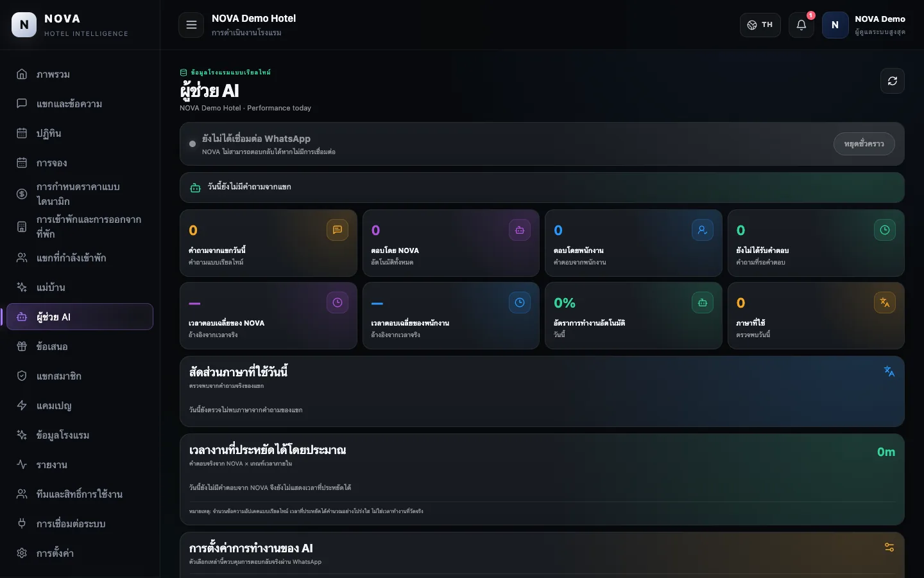Click the หยุดชั่วคราว pause button
This screenshot has height=578, width=924.
(x=864, y=144)
